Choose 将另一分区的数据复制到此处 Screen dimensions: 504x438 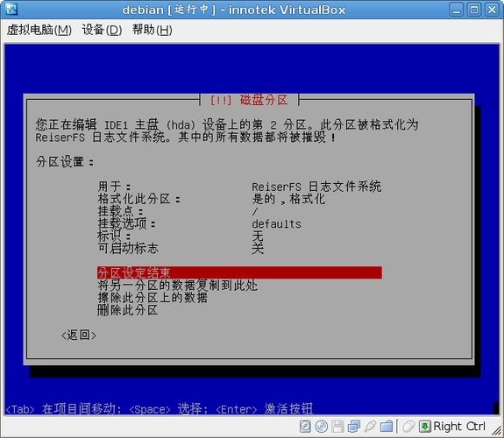pyautogui.click(x=177, y=285)
